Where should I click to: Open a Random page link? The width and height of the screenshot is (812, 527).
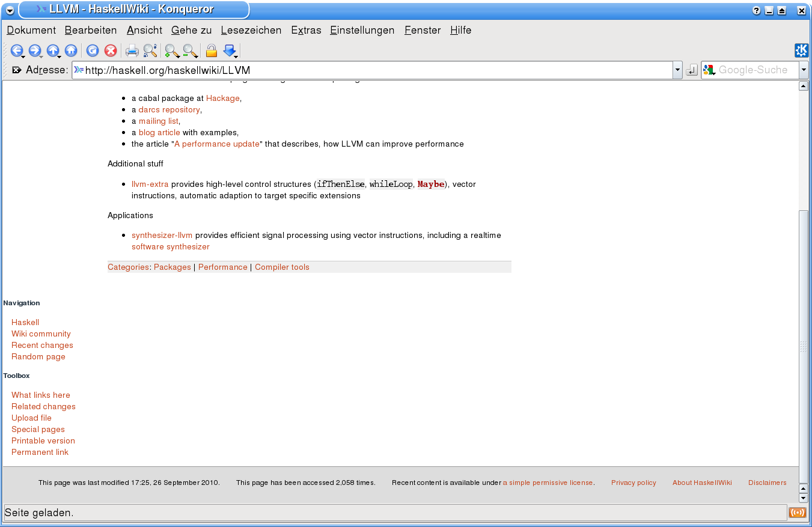pyautogui.click(x=38, y=357)
